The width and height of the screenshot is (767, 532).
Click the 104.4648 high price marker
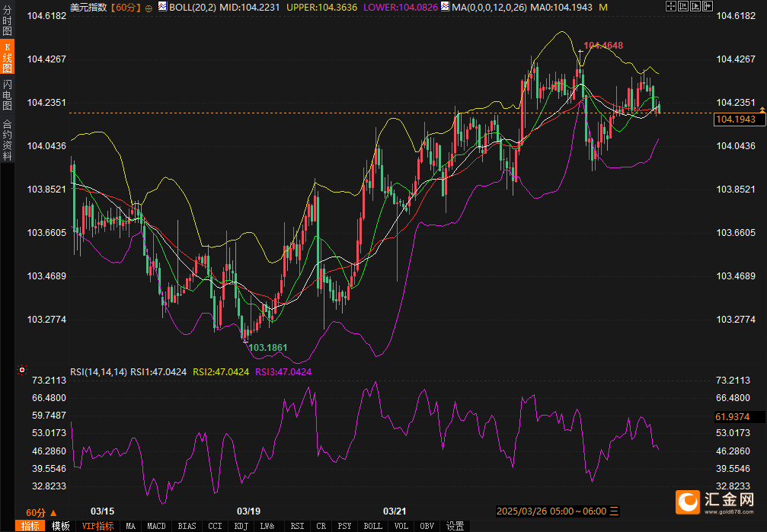[603, 46]
